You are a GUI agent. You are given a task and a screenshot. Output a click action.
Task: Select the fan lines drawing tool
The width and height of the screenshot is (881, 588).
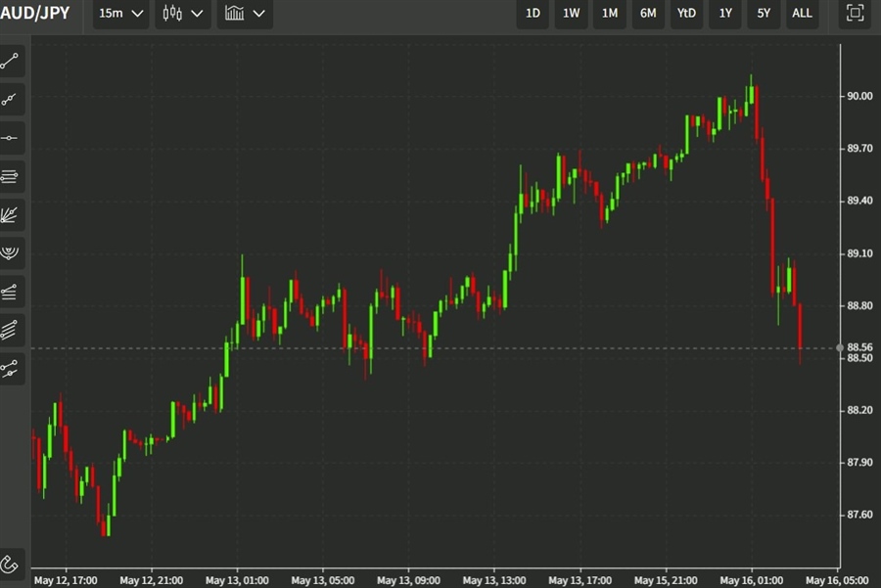[12, 214]
